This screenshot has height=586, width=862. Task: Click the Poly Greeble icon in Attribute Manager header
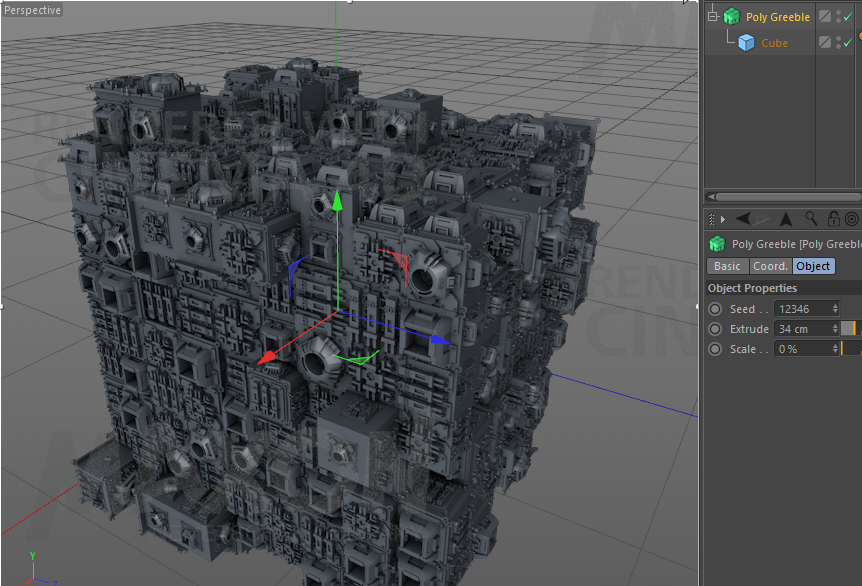[x=717, y=244]
